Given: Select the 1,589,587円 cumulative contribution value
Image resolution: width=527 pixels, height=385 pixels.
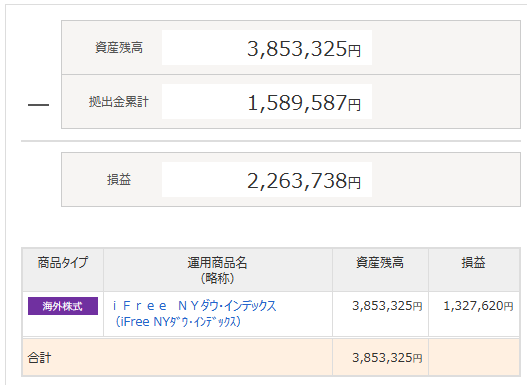Looking at the screenshot, I should [304, 102].
